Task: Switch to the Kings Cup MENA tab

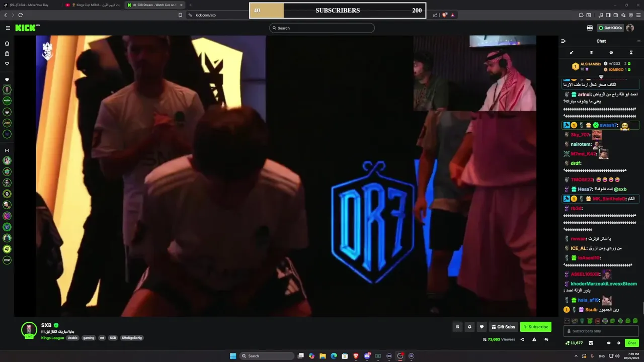Action: (x=93, y=5)
